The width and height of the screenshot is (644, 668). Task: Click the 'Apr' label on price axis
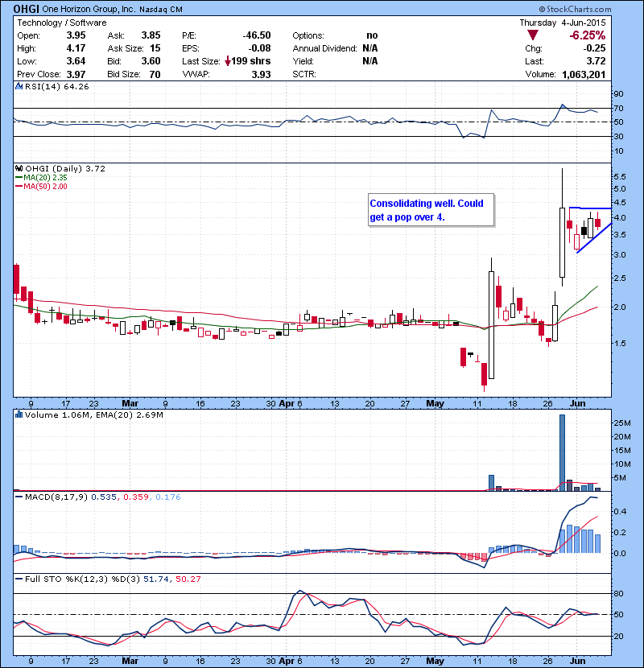[x=287, y=403]
